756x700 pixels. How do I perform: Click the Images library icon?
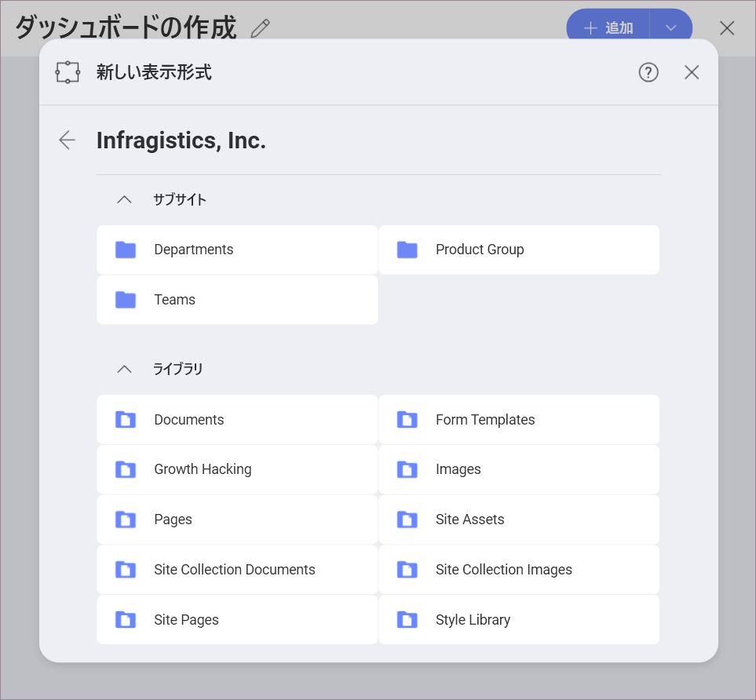(407, 469)
